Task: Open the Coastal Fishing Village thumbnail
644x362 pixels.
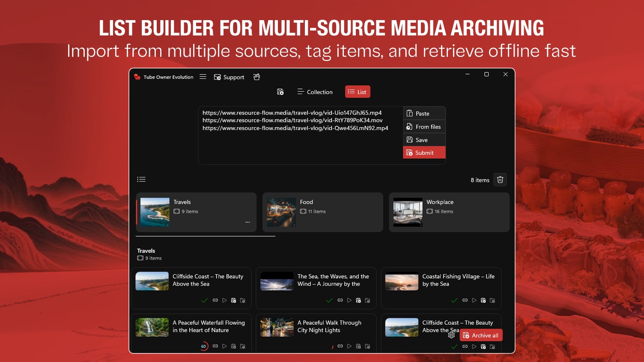Action: coord(402,281)
